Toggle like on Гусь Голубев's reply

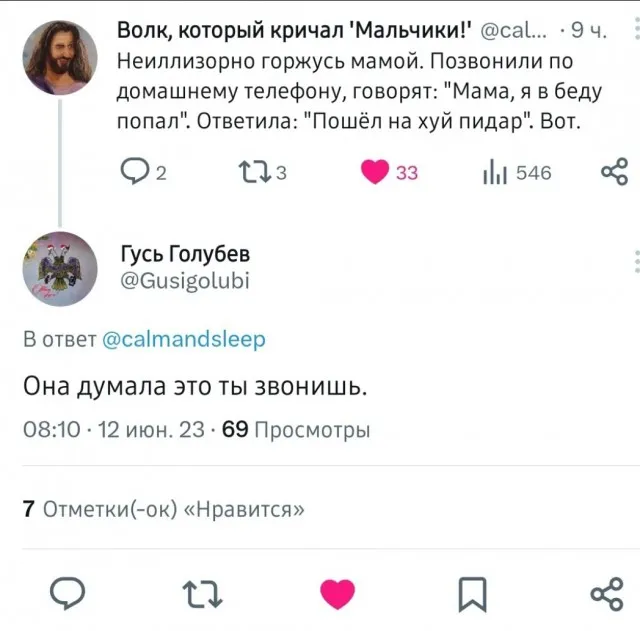pos(337,595)
